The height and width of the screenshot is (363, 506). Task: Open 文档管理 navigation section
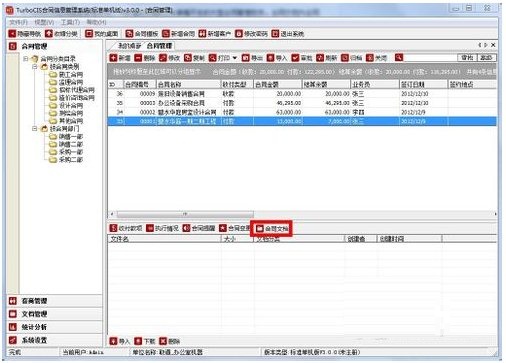[54, 314]
